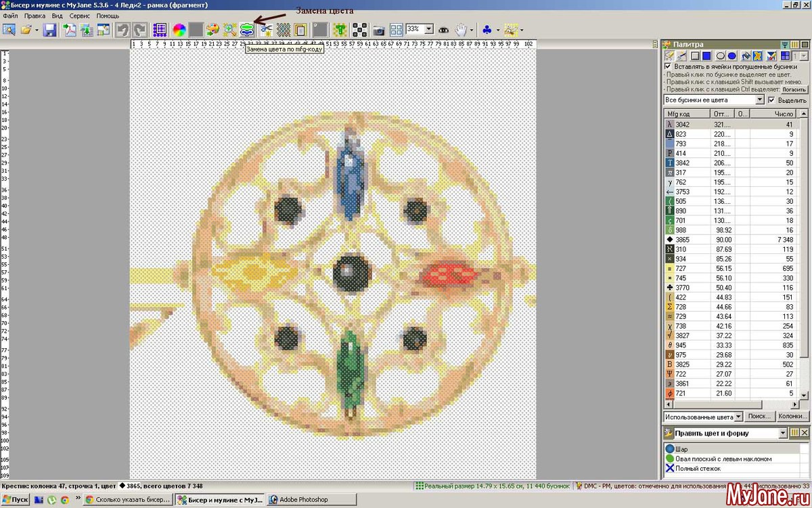Viewport: 812px width, 508px height.
Task: Click the color replacement by mfg-code icon
Action: tap(247, 30)
